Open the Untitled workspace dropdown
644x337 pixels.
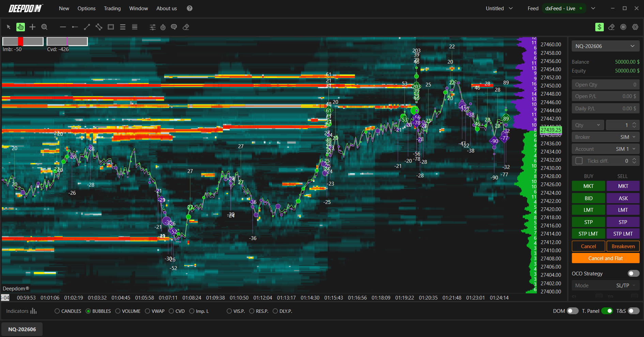pyautogui.click(x=499, y=8)
